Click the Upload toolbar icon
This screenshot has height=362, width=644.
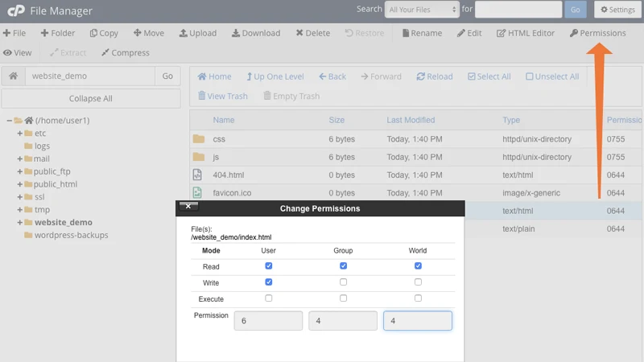[x=184, y=33]
